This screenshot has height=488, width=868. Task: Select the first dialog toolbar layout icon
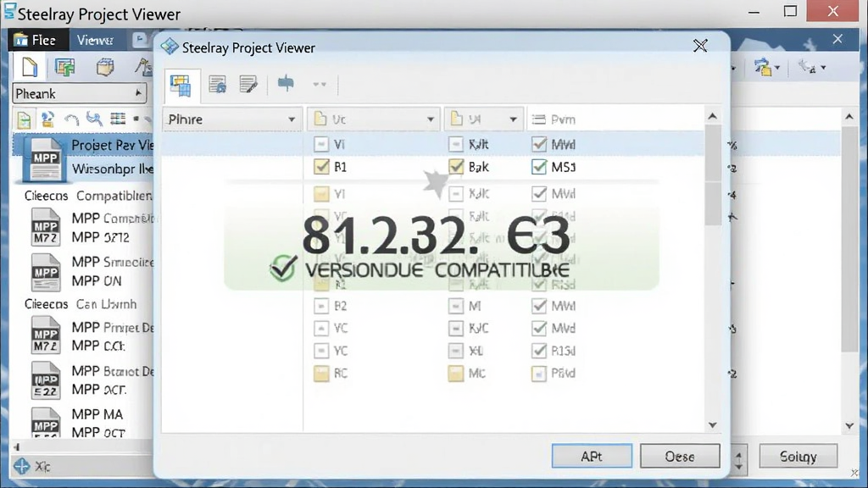click(181, 86)
